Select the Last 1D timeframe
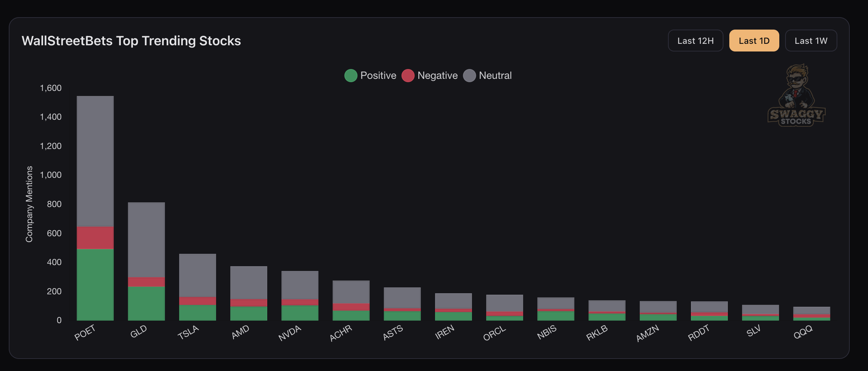Image resolution: width=868 pixels, height=371 pixels. (x=754, y=41)
